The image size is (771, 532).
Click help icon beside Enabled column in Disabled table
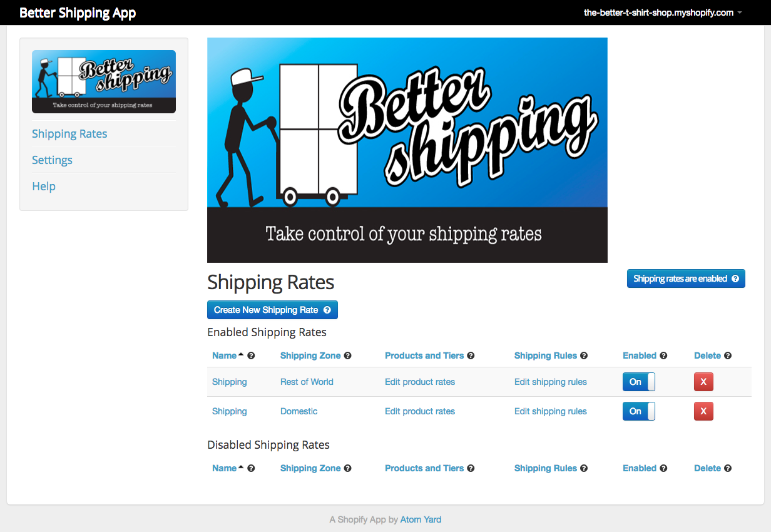(x=663, y=468)
